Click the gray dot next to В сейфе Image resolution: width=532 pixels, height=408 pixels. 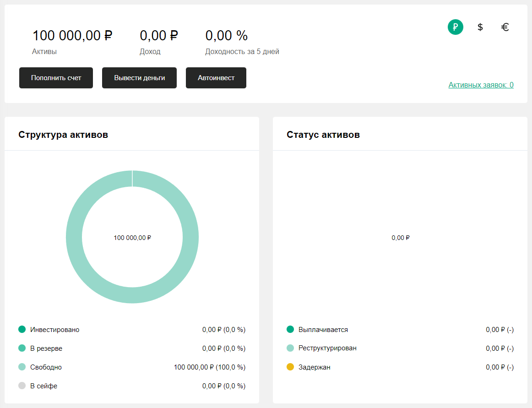(x=21, y=386)
